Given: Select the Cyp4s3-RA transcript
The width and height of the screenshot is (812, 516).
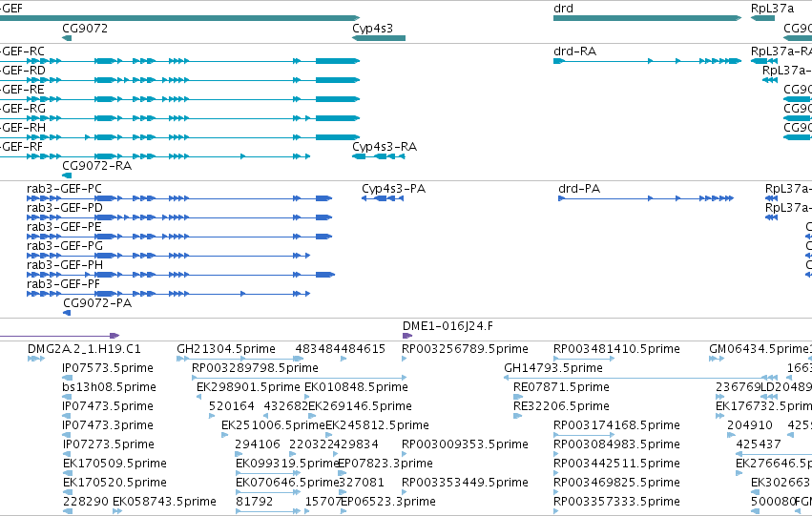Looking at the screenshot, I should [379, 156].
